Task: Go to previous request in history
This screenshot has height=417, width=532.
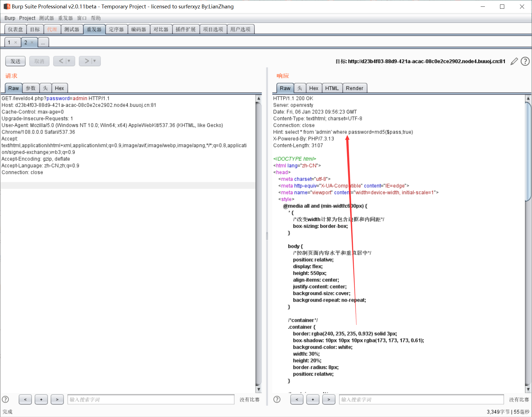Action: point(61,61)
